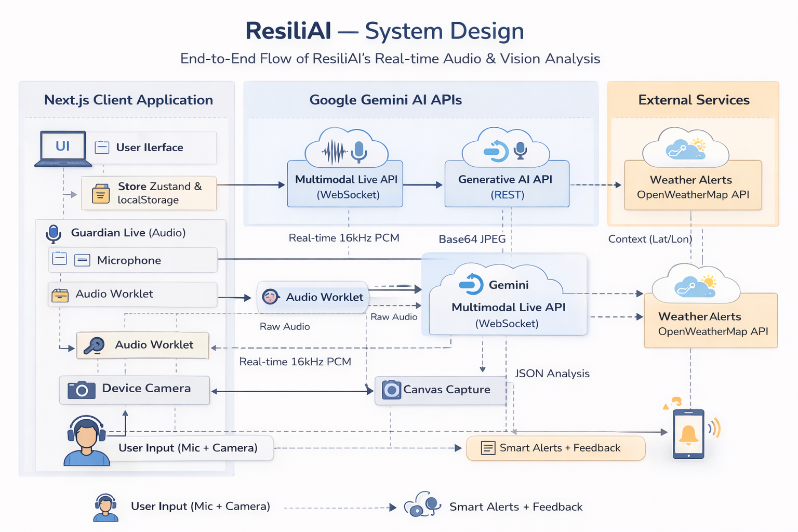Click the External Services heading
Screen dimensions: 798x532
click(x=694, y=100)
